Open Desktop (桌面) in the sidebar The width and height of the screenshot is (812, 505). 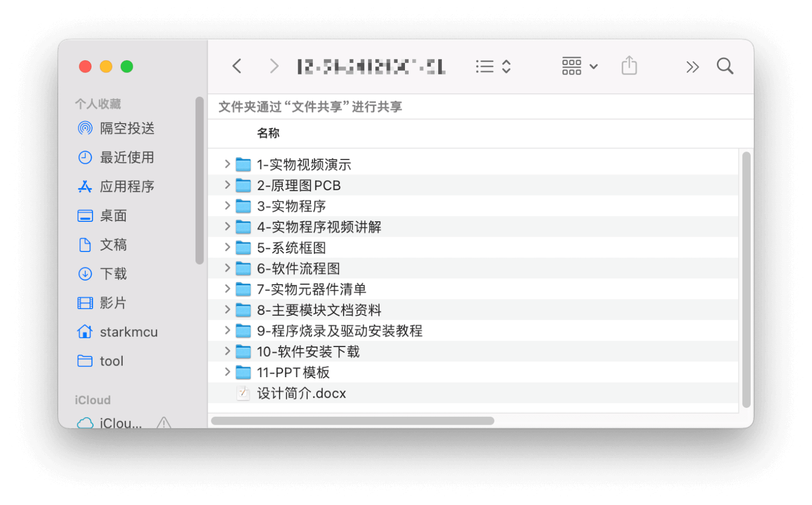[x=103, y=216]
